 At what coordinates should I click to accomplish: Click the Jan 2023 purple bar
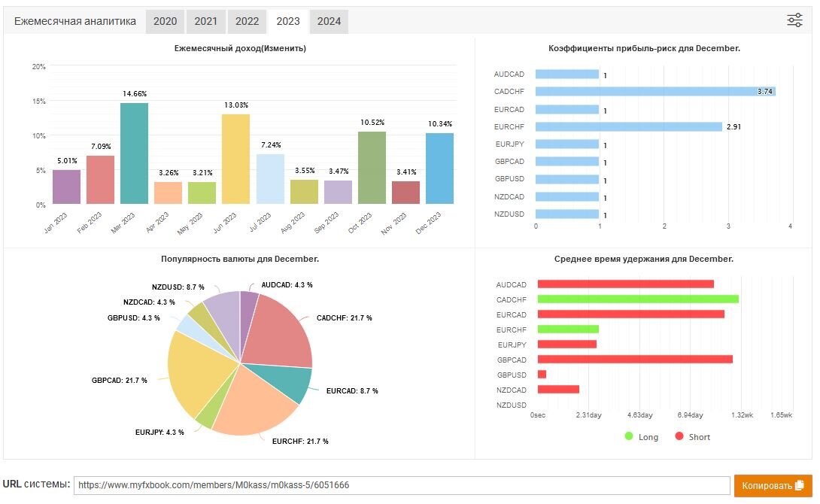(66, 187)
